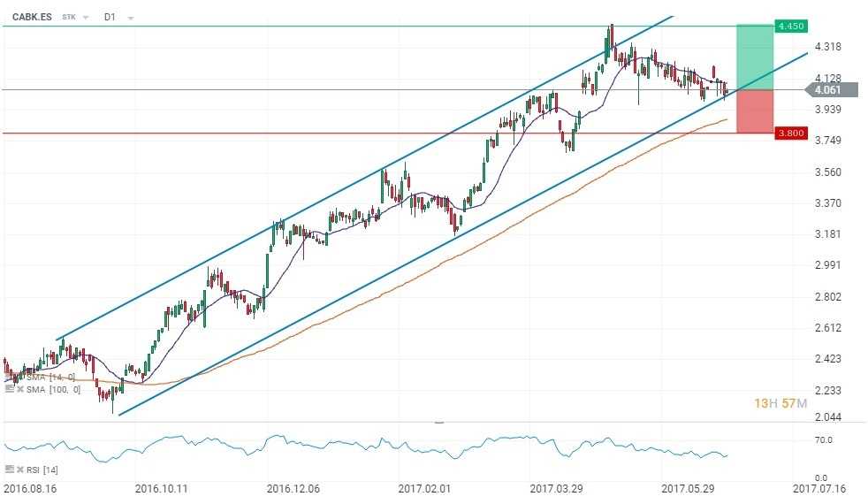Open settings icon for RSI [14]
Screen dimensions: 868x504
click(9, 469)
